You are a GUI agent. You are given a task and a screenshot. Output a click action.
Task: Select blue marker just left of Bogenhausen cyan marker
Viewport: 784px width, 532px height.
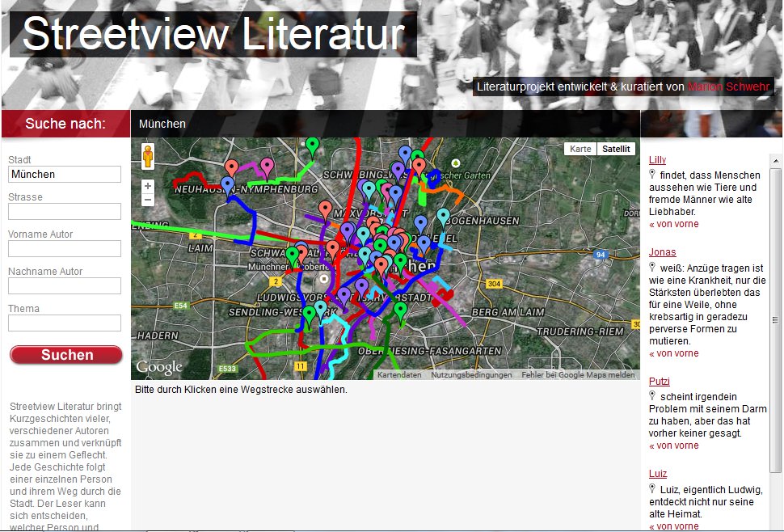pos(421,225)
